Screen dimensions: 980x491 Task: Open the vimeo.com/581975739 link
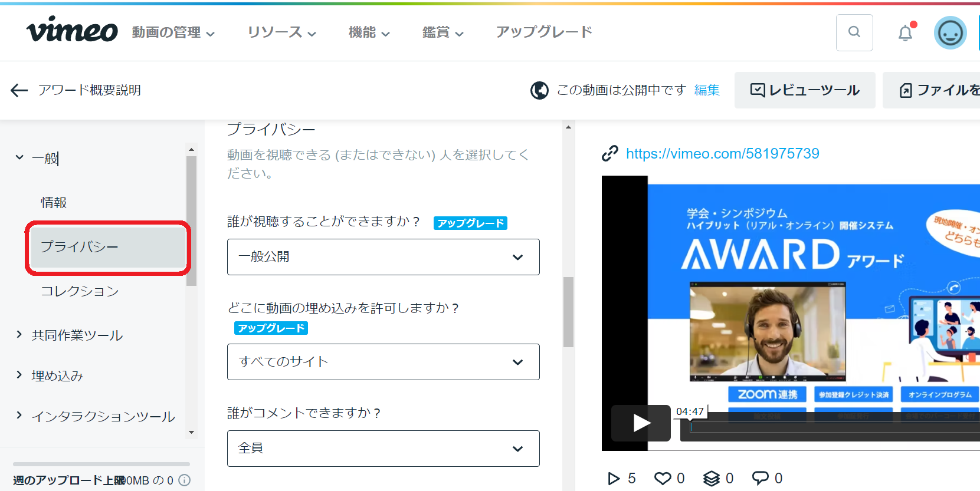point(722,154)
